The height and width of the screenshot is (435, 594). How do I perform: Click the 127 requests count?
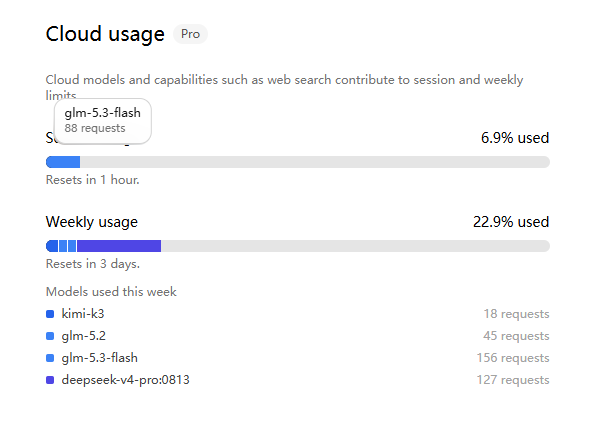pos(513,380)
